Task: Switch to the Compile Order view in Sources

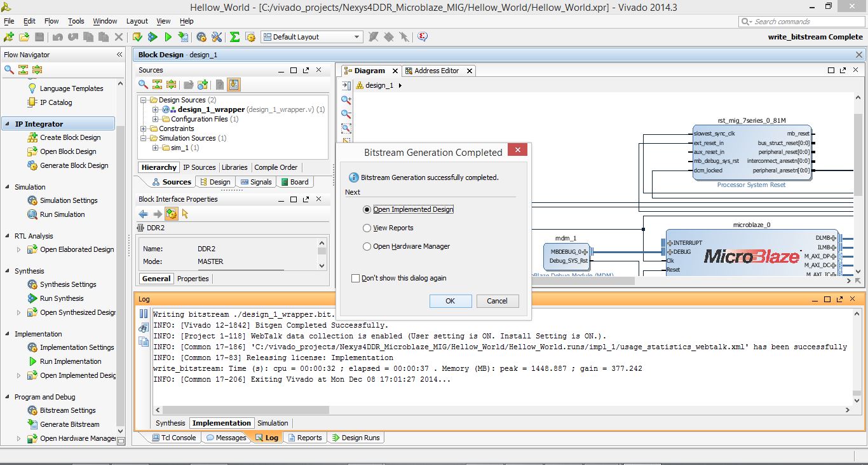Action: (x=276, y=167)
